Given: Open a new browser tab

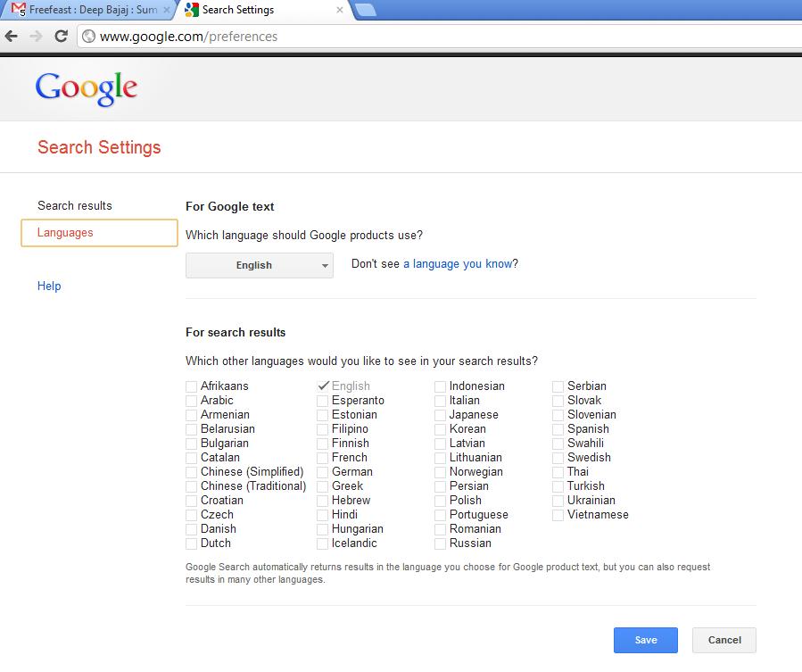Looking at the screenshot, I should (x=365, y=11).
